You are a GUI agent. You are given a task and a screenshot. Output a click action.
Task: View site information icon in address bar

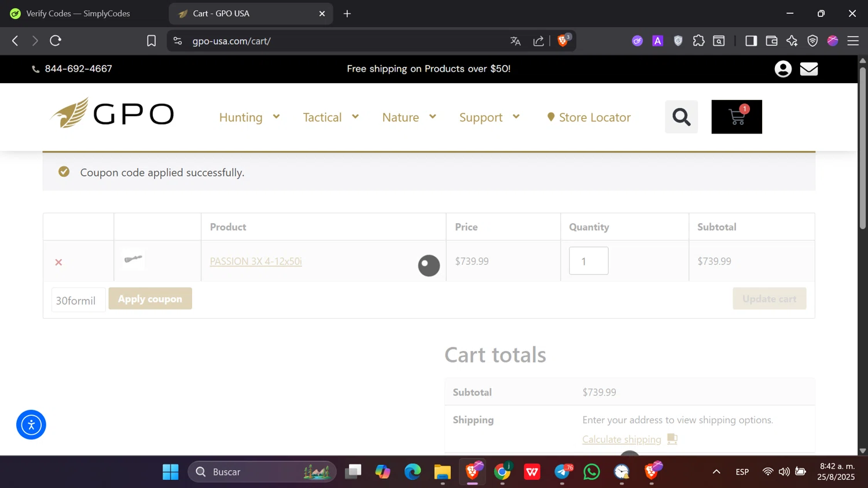point(178,40)
